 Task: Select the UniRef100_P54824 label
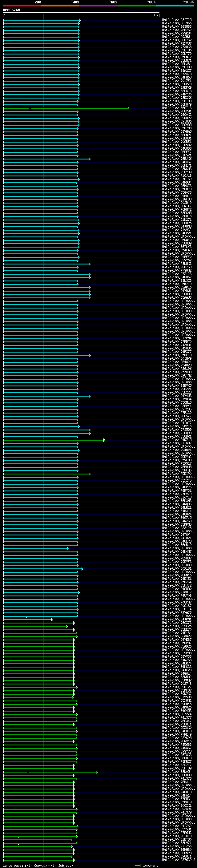(x=177, y=362)
